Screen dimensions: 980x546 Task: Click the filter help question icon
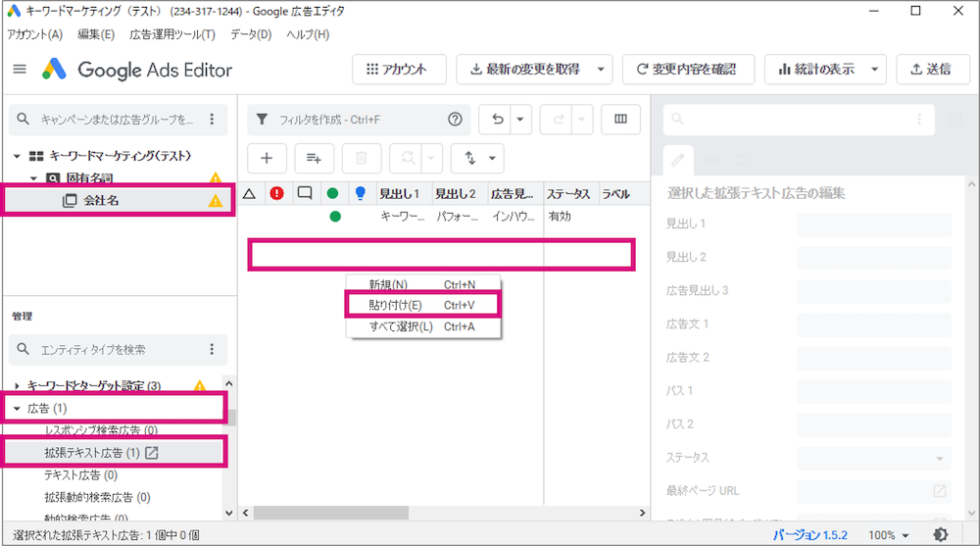tap(455, 120)
